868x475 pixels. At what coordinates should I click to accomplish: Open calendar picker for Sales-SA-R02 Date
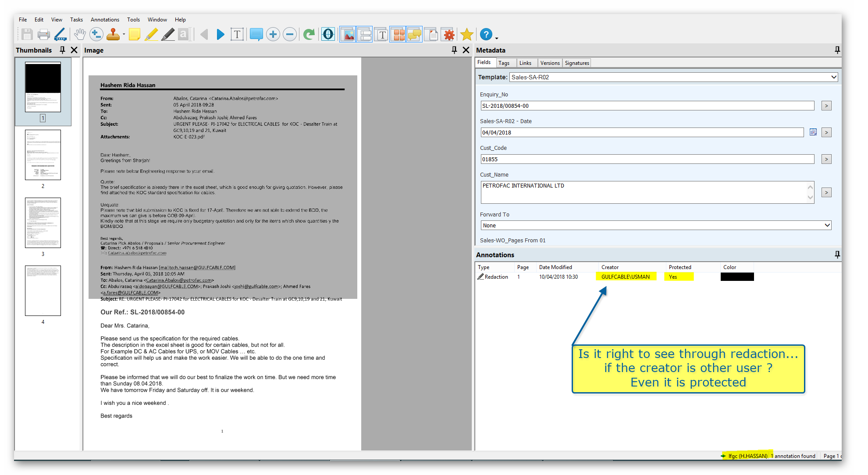pyautogui.click(x=813, y=132)
